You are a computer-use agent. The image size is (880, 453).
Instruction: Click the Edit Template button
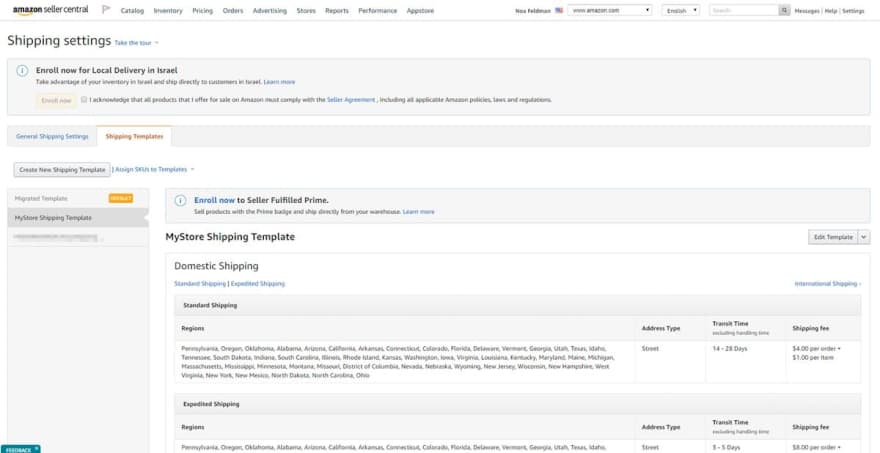(x=832, y=237)
